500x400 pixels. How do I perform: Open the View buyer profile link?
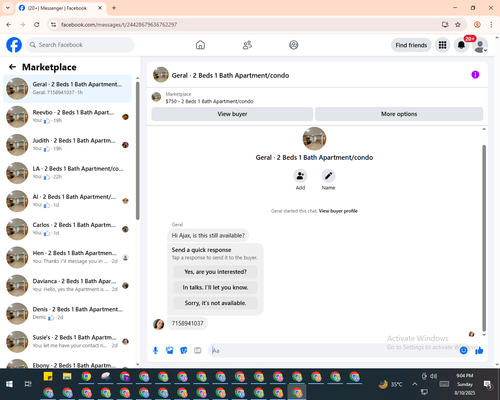338,211
